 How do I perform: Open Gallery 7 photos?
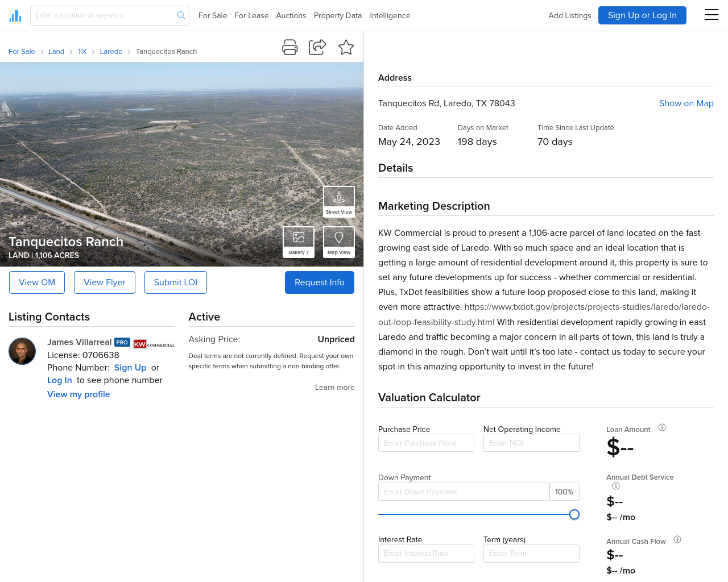pos(299,242)
